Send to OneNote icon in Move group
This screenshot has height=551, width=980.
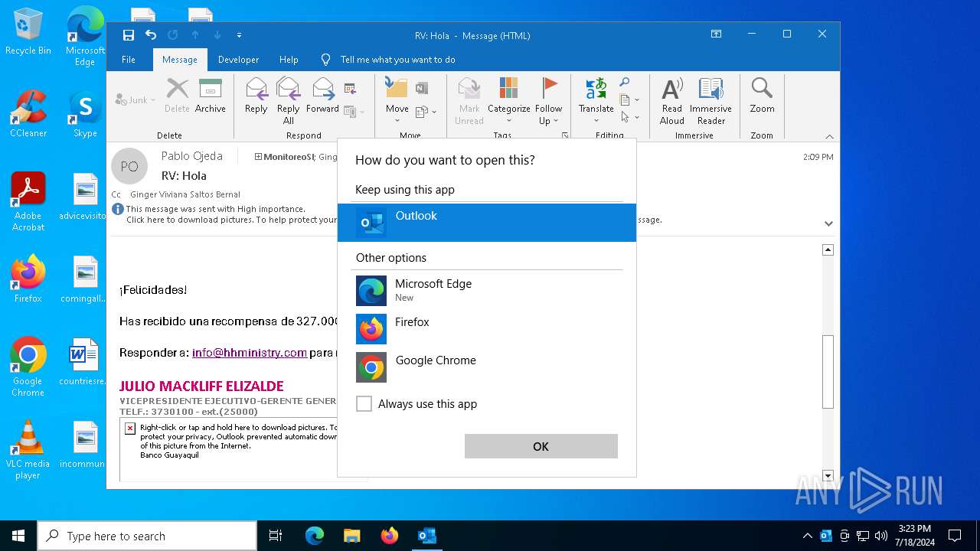point(422,88)
